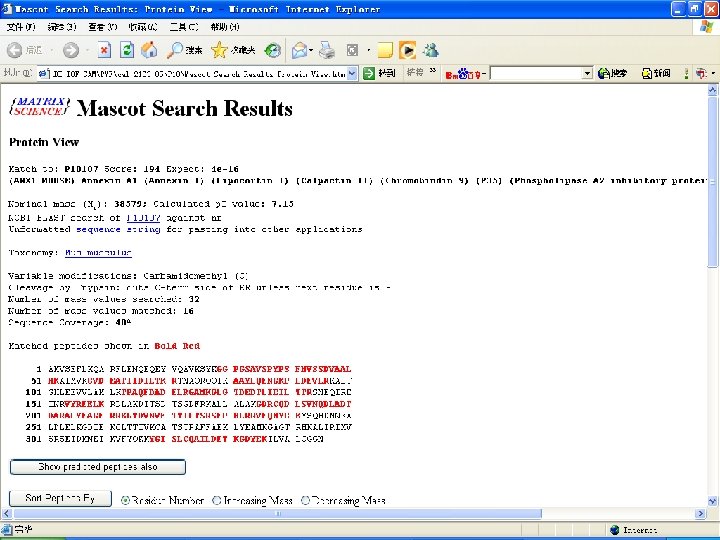Viewport: 720px width, 540px height.
Task: Click the Forward navigation arrow
Action: click(71, 50)
